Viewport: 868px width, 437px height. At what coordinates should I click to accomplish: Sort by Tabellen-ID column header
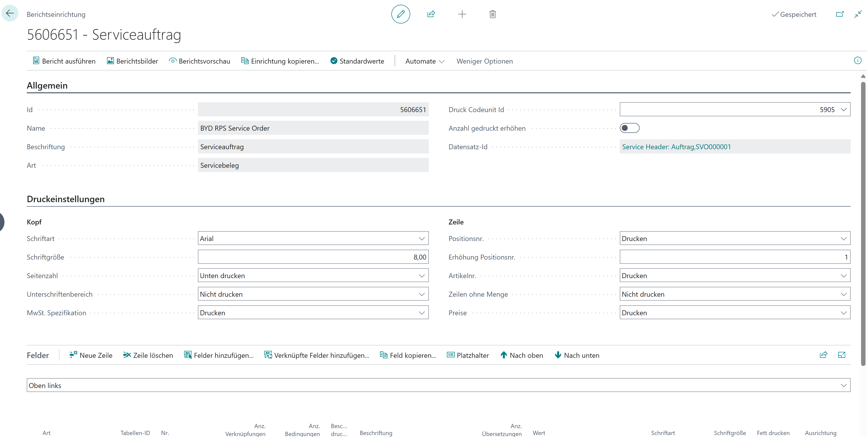(x=135, y=433)
